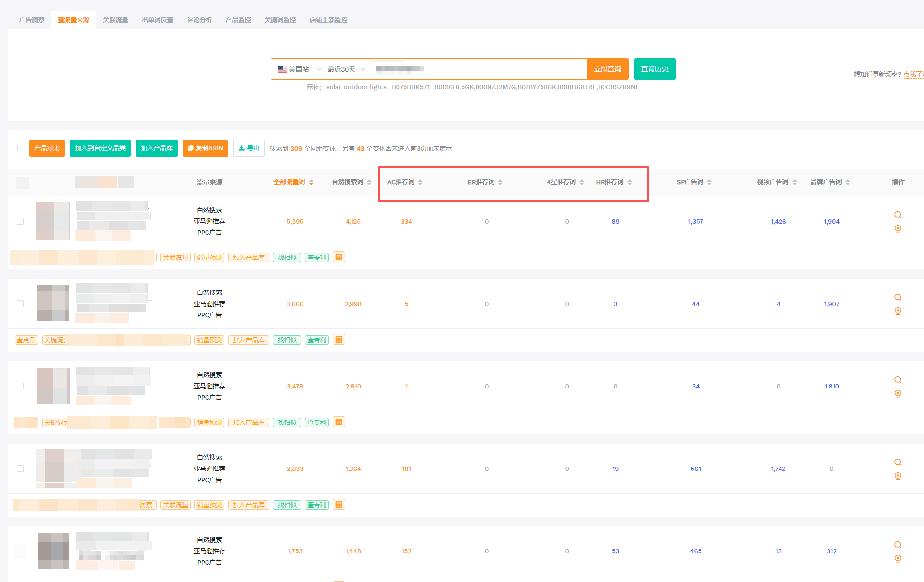Click the calculator icon under fourth product
This screenshot has height=582, width=924.
coord(339,505)
